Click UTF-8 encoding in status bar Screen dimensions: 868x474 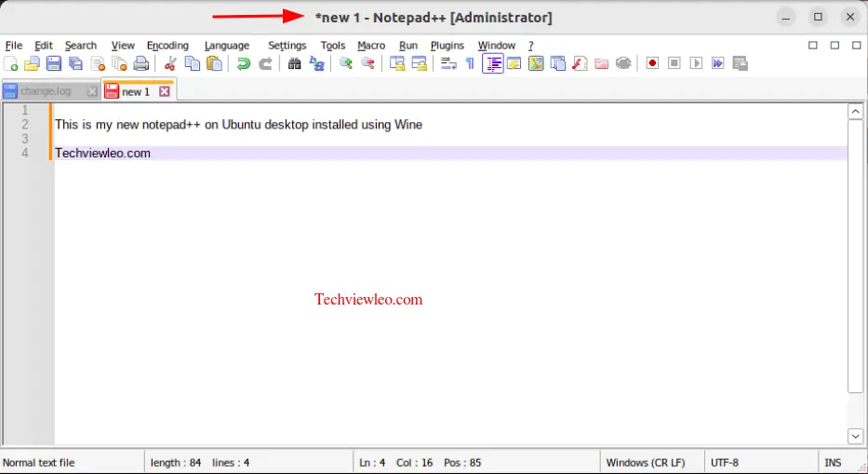[x=725, y=462]
